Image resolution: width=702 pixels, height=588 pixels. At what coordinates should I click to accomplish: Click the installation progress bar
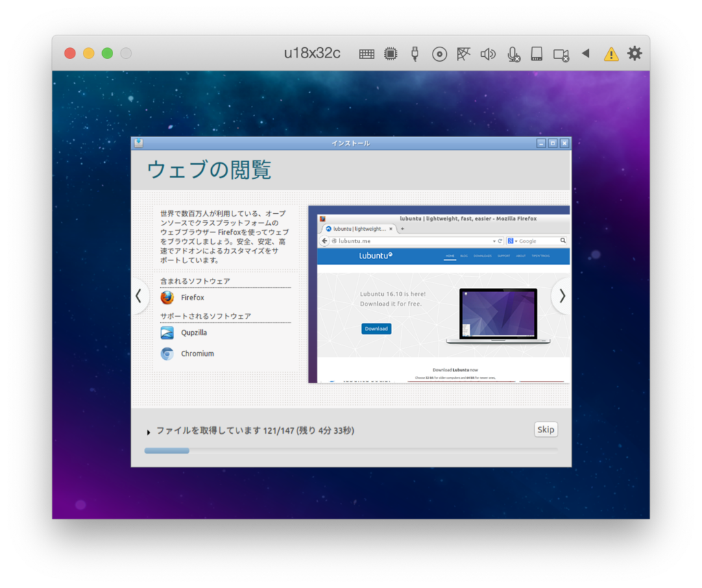(x=350, y=450)
